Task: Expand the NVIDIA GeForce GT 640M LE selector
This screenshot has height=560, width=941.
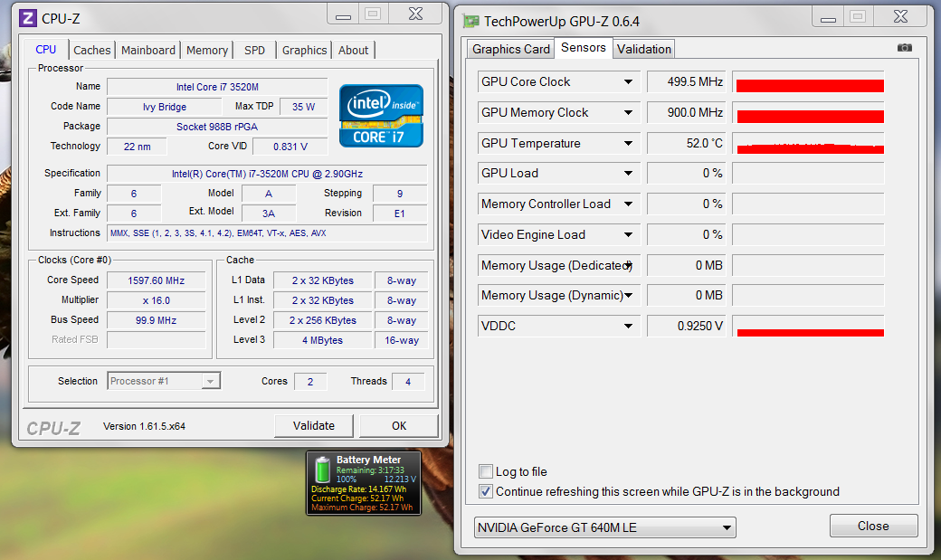Action: point(727,527)
